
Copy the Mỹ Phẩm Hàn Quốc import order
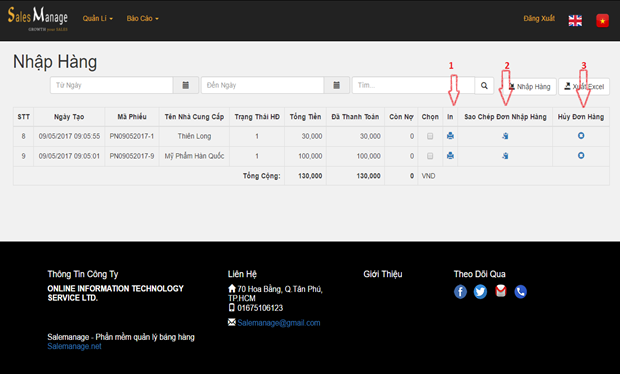pos(505,156)
